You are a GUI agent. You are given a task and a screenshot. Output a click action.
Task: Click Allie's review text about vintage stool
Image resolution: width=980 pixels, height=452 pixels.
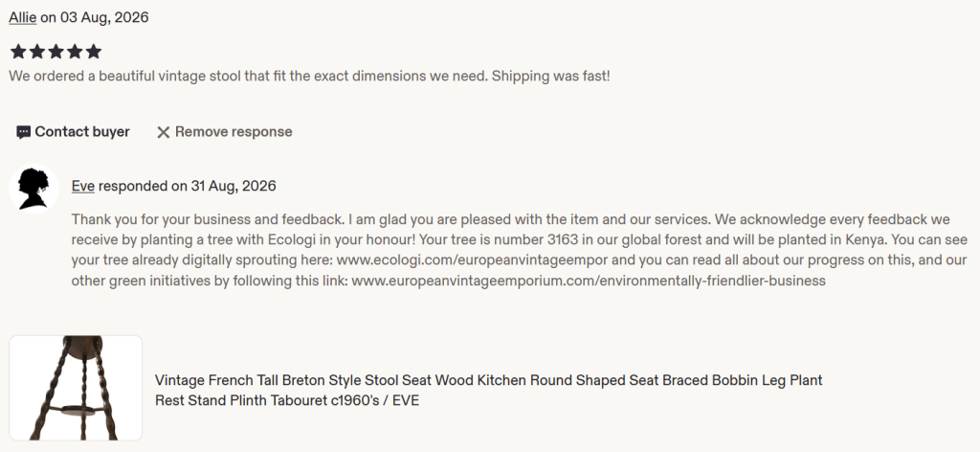point(309,77)
